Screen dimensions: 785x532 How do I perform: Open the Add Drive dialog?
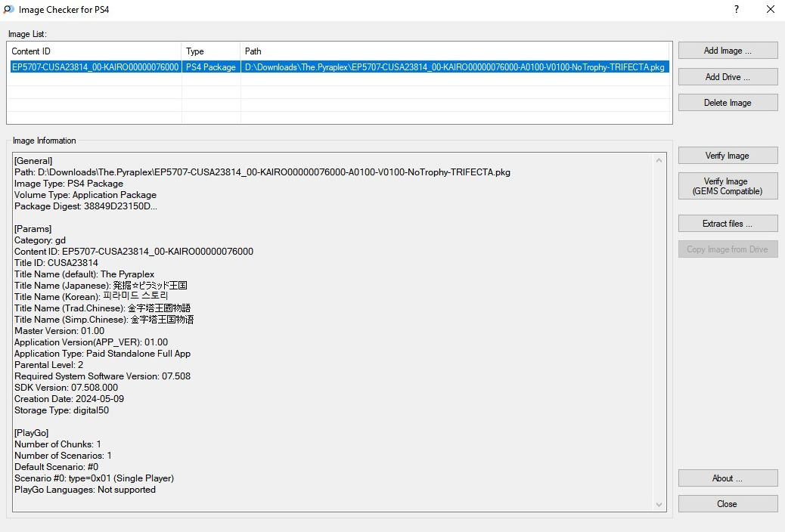pos(728,76)
